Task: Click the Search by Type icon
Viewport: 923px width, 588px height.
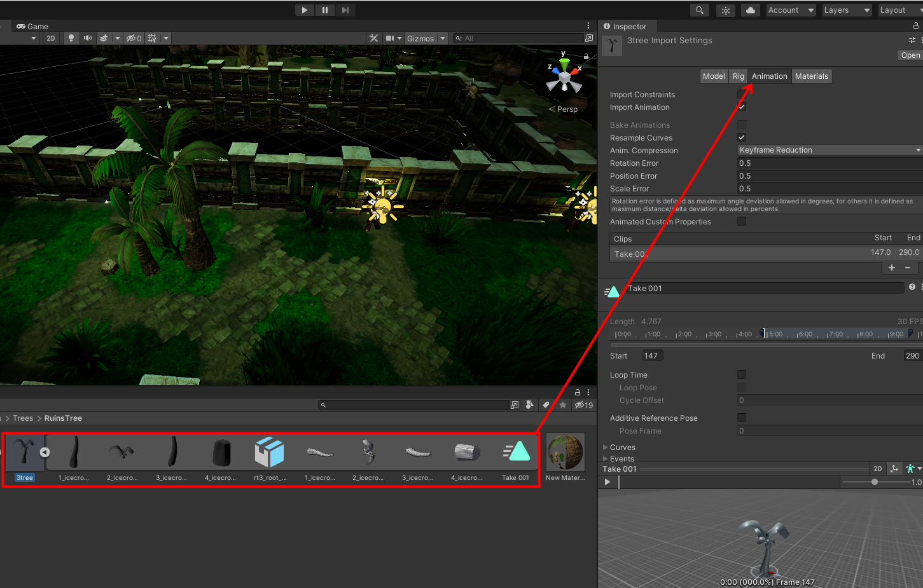Action: point(529,405)
